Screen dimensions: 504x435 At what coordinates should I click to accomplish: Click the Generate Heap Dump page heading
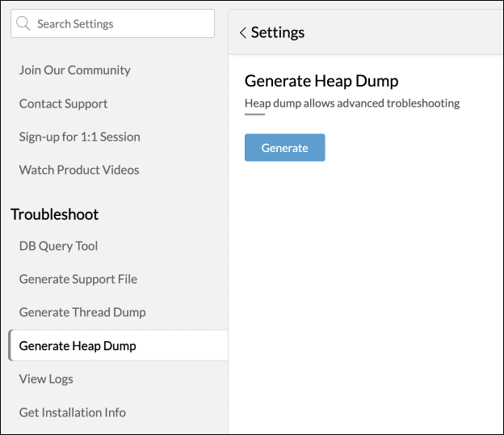pos(321,81)
